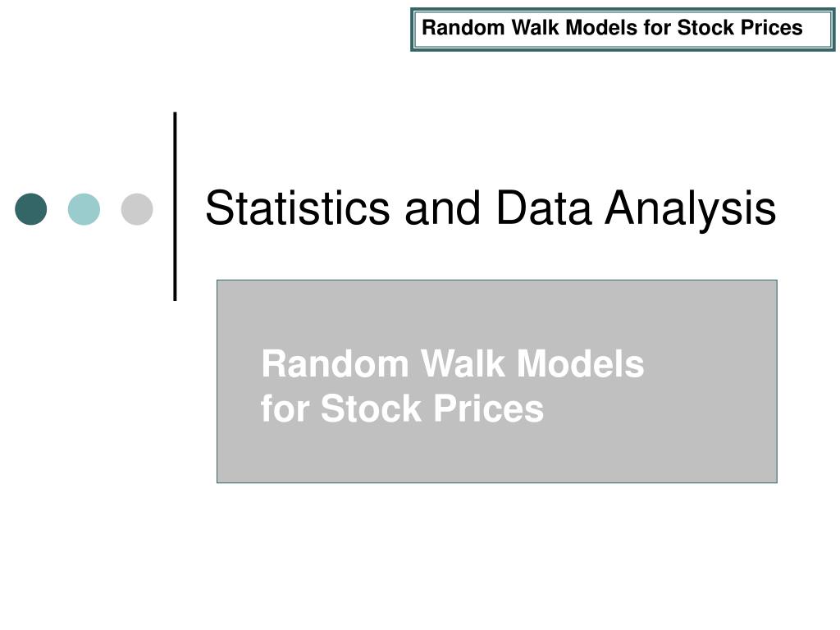840x630 pixels.
Task: Click the white word 'for' in the gray box
Action: click(x=285, y=409)
